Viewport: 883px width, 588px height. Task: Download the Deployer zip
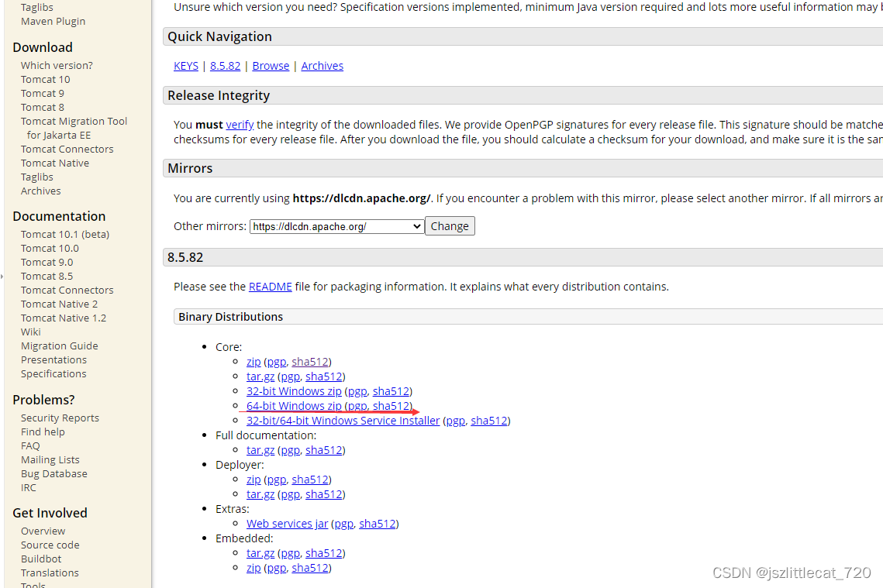coord(254,480)
